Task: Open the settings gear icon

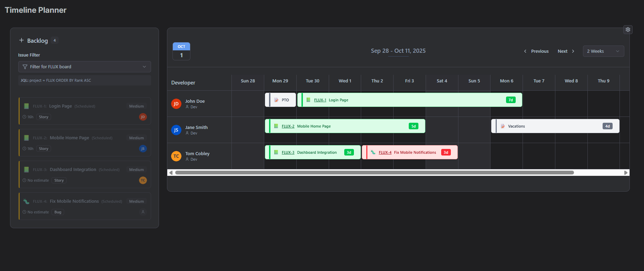Action: pos(628,30)
